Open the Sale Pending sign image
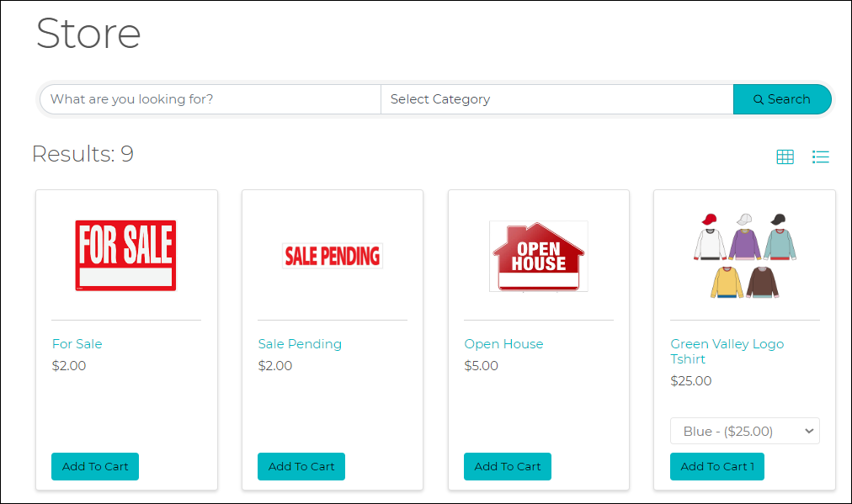 click(332, 255)
